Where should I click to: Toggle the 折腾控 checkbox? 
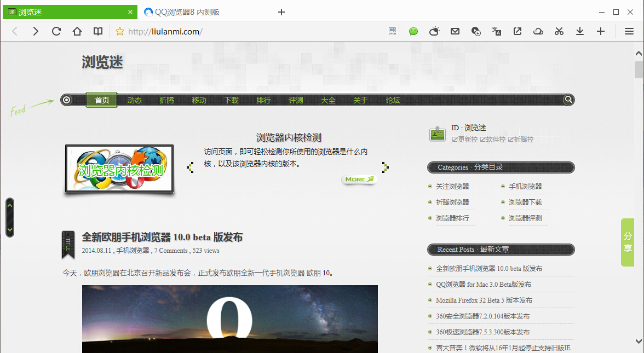510,140
